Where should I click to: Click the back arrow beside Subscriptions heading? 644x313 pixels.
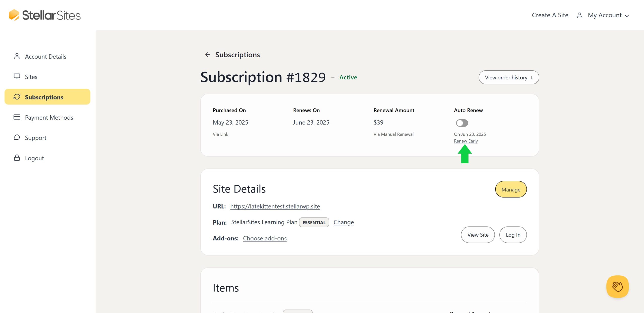pyautogui.click(x=207, y=55)
